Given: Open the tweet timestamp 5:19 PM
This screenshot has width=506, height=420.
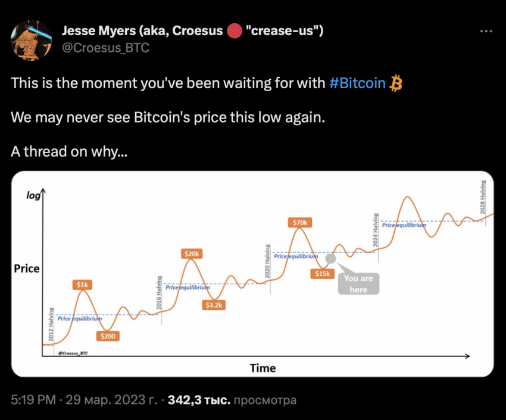Looking at the screenshot, I should 33,400.
